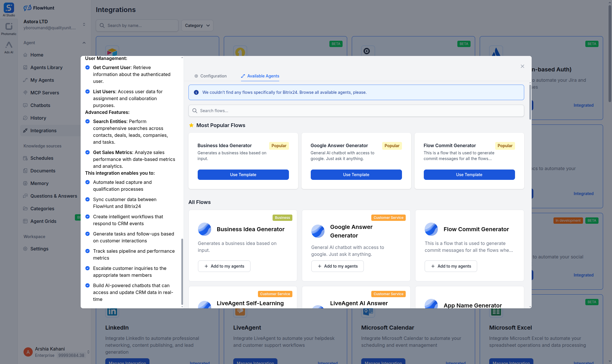Click Business Idea Generator flow icon
612x364 pixels.
(205, 229)
